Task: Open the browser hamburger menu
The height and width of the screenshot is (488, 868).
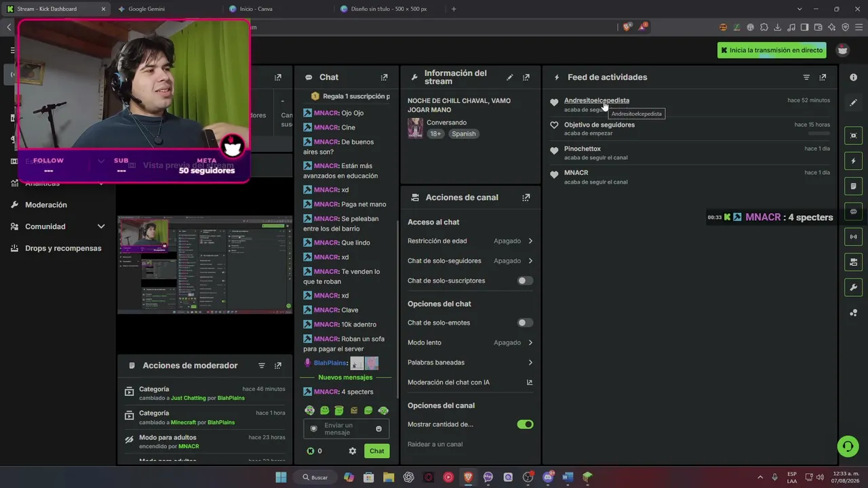Action: pyautogui.click(x=859, y=27)
